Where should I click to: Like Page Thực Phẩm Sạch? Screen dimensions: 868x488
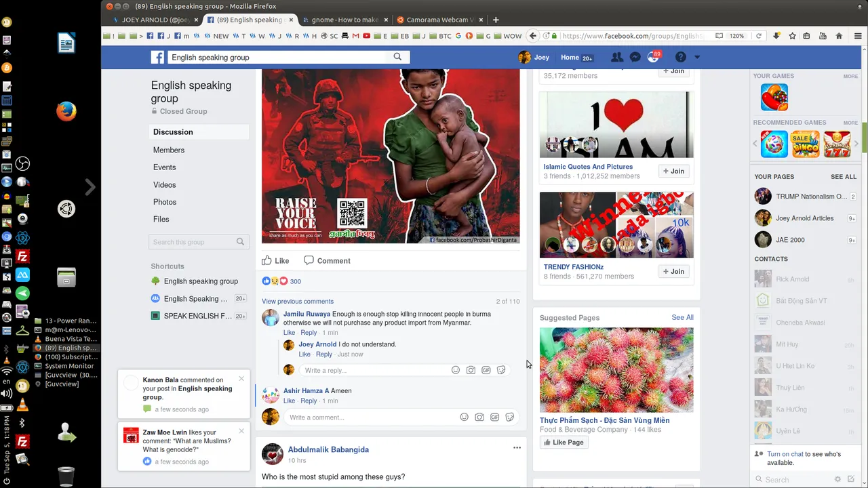[x=563, y=442]
